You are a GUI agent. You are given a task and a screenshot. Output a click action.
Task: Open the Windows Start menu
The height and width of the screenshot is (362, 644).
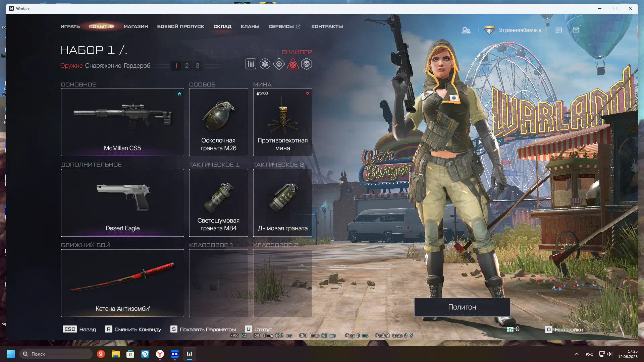[11, 354]
